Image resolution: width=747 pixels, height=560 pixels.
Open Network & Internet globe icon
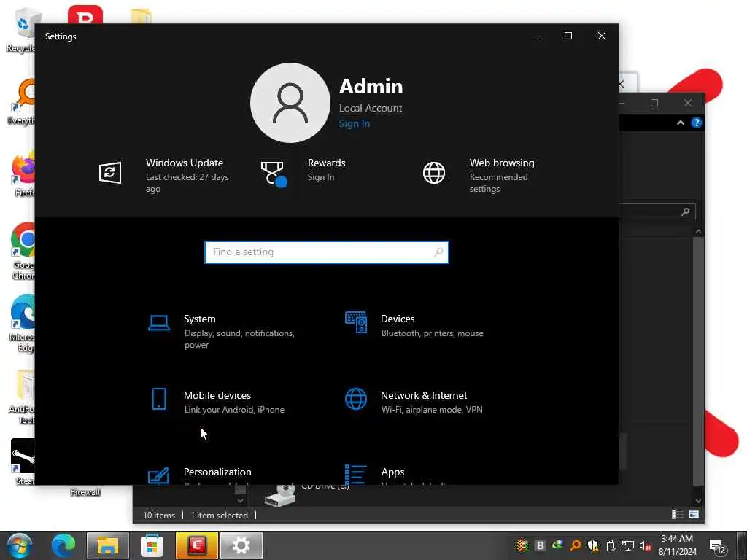(x=356, y=399)
